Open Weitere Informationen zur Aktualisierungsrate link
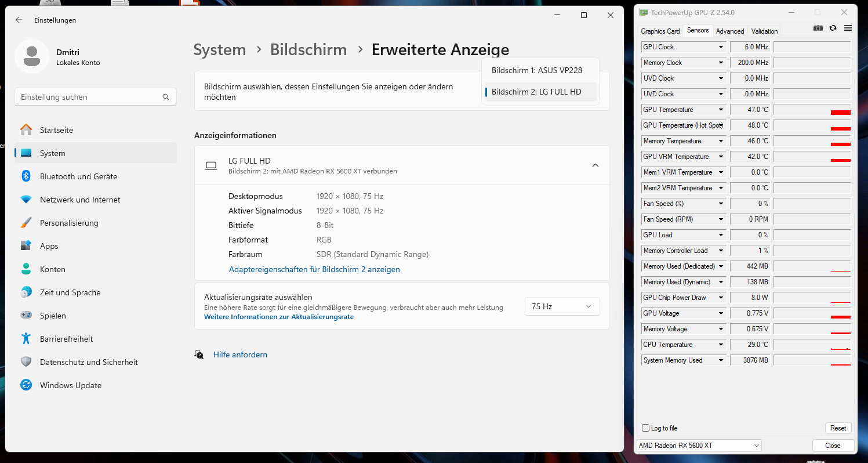The height and width of the screenshot is (463, 868). point(279,317)
